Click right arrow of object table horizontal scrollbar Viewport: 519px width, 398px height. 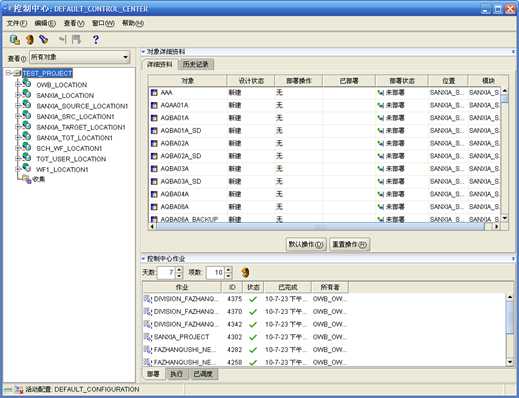pos(497,227)
